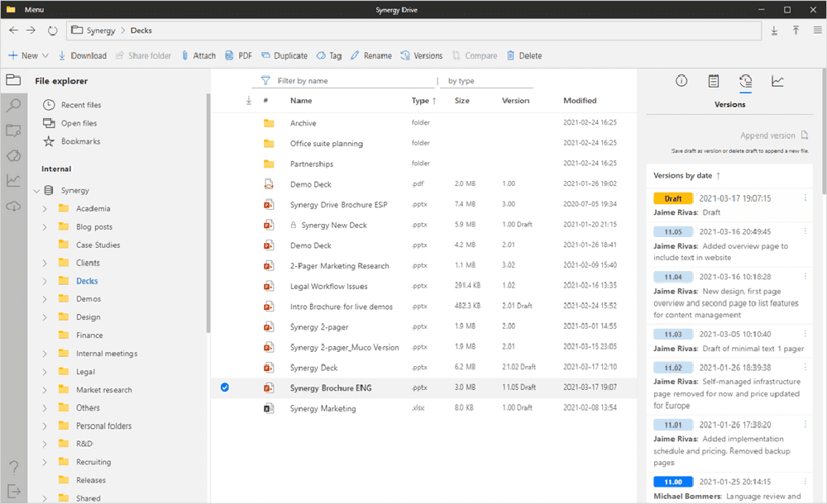This screenshot has height=504, width=827.
Task: Show the notes clipboard panel icon
Action: coord(714,81)
